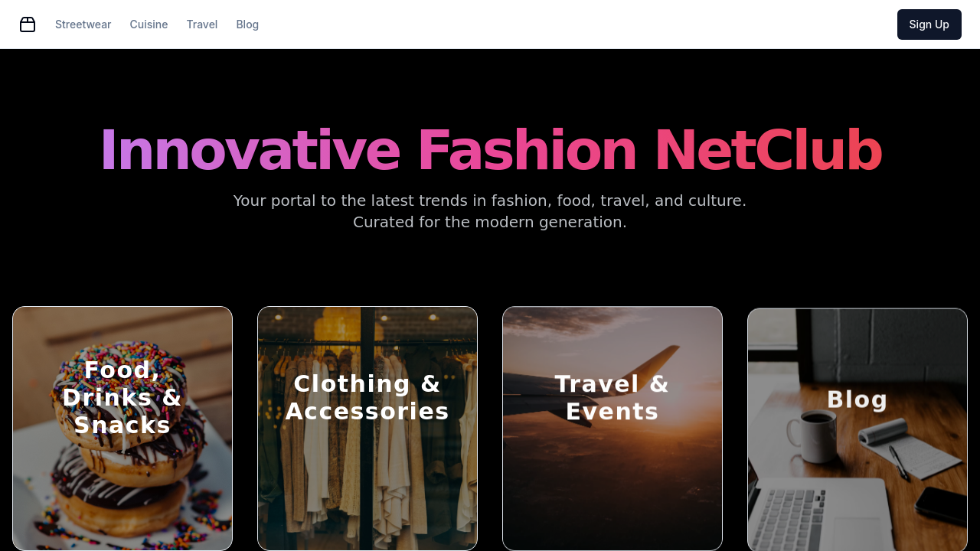Open the Streetwear nav item
The width and height of the screenshot is (980, 551).
83,24
